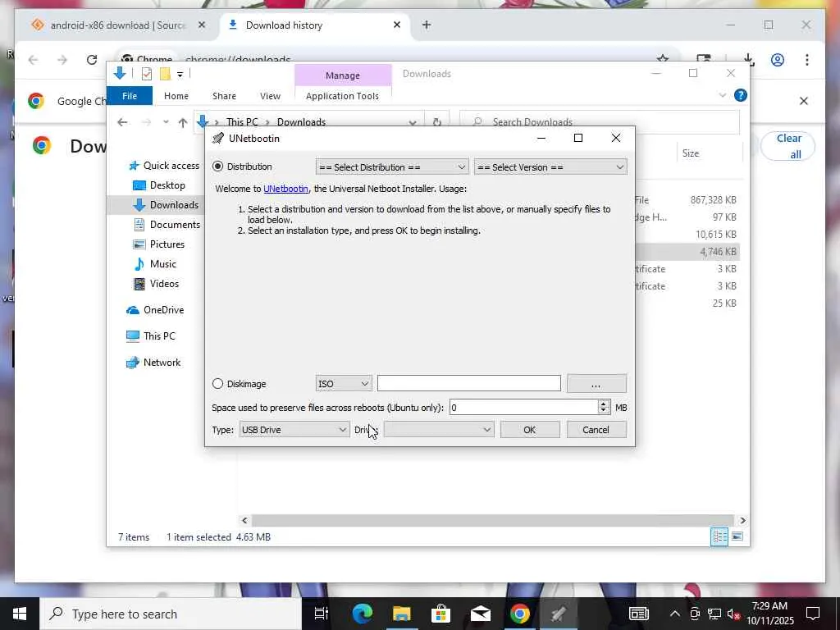
Task: Open the Application Tools tab
Action: 342,96
